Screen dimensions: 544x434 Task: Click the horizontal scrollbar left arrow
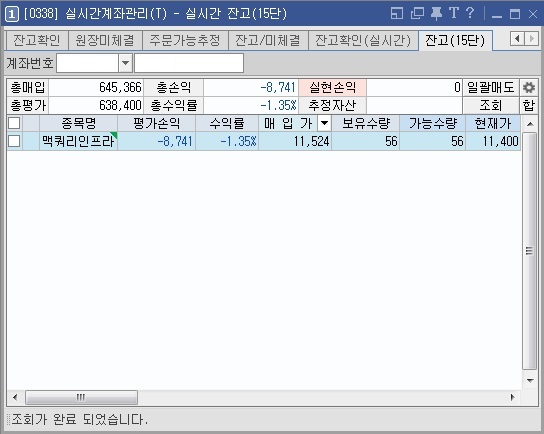point(15,397)
